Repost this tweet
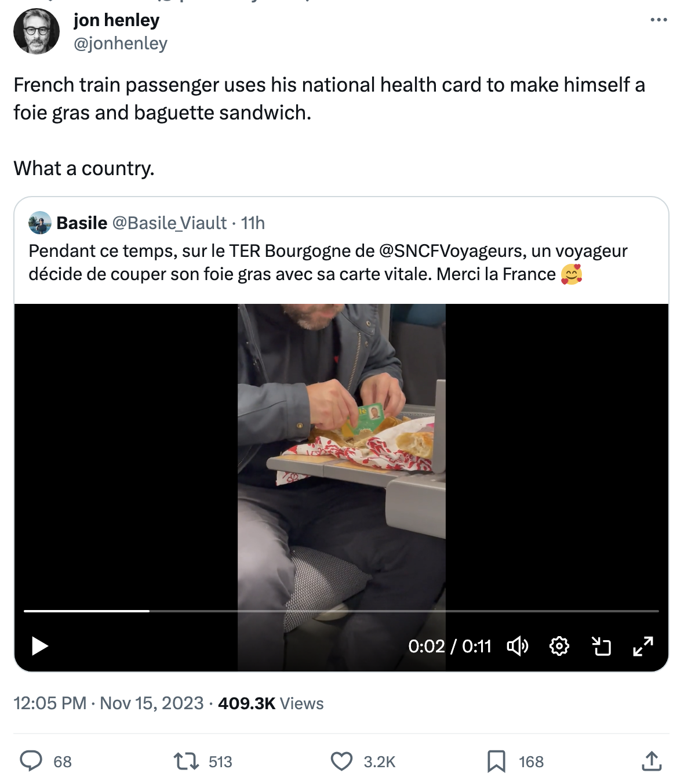684x784 pixels. click(186, 761)
